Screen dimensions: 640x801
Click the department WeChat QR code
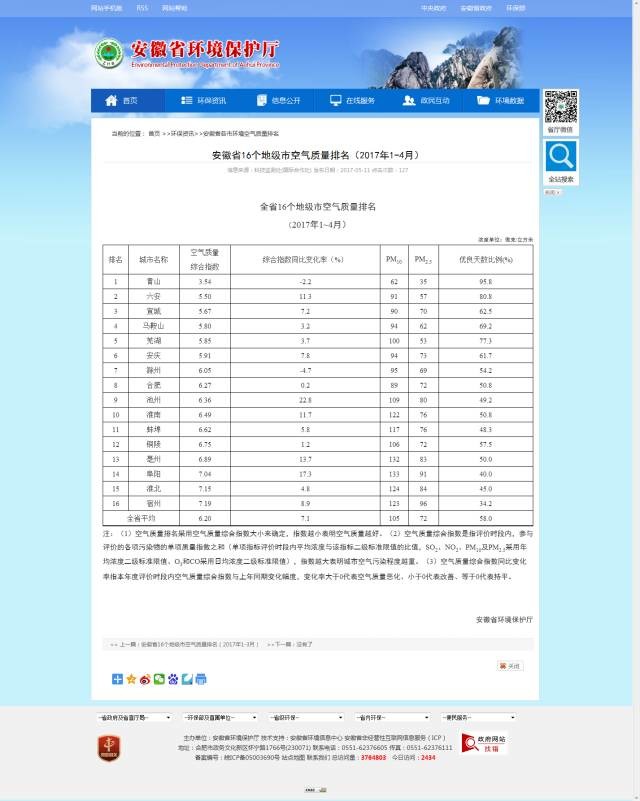pos(561,106)
